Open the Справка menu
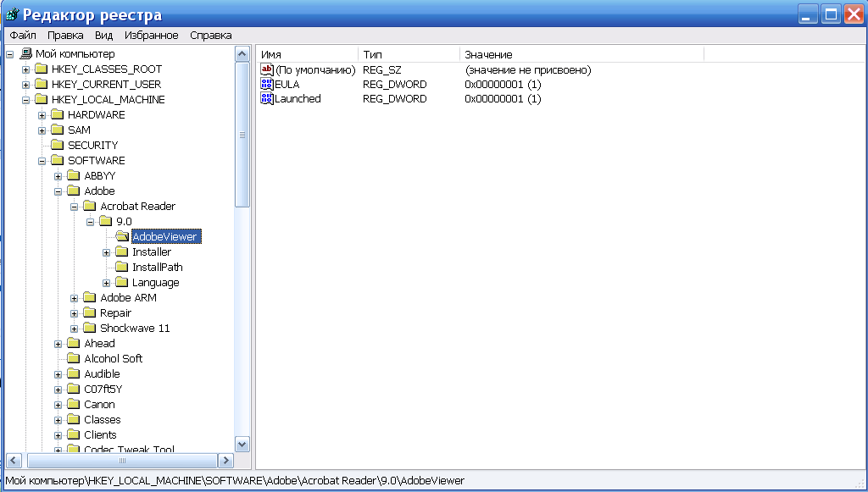 tap(211, 36)
